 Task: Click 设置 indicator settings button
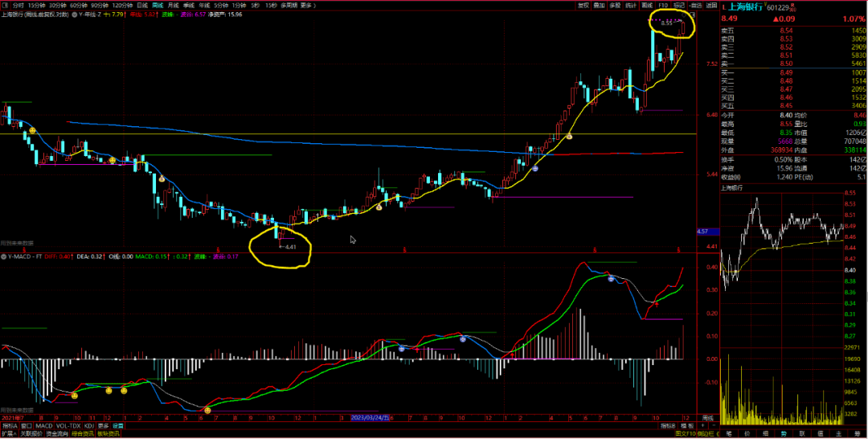[x=118, y=425]
